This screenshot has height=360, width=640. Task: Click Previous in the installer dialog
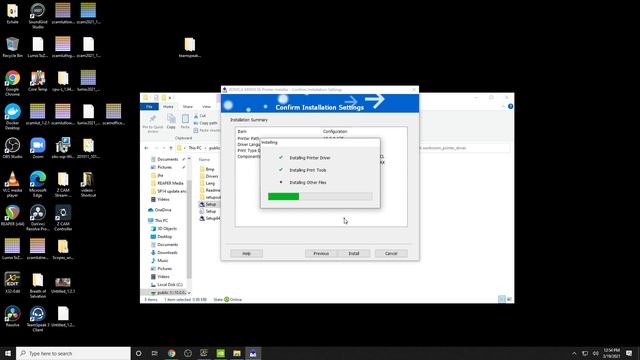pyautogui.click(x=321, y=253)
